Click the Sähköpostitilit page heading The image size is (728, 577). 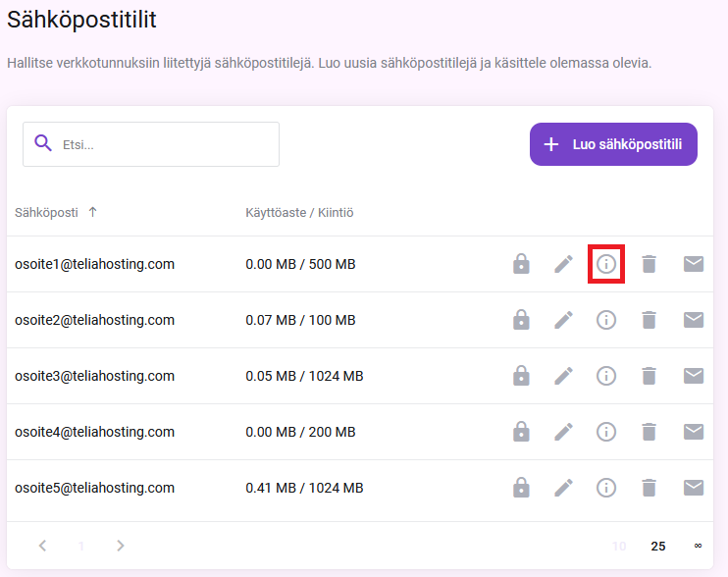(81, 20)
